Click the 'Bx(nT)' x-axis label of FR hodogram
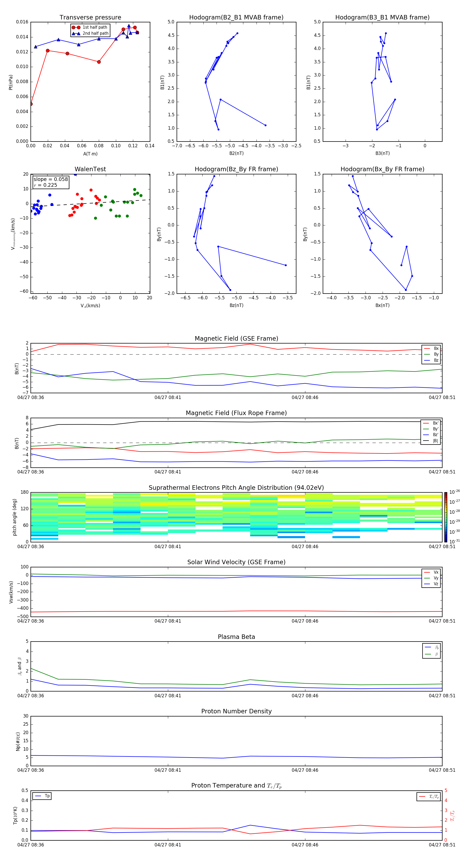 tap(382, 305)
